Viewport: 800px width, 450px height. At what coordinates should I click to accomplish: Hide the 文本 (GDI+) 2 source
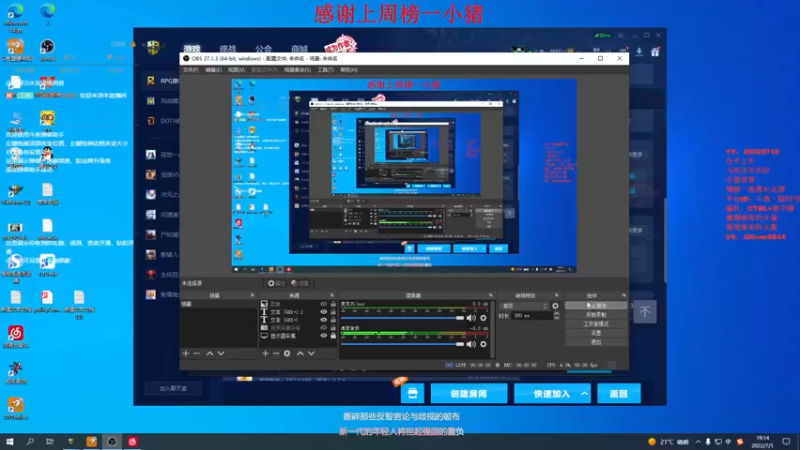[x=323, y=312]
